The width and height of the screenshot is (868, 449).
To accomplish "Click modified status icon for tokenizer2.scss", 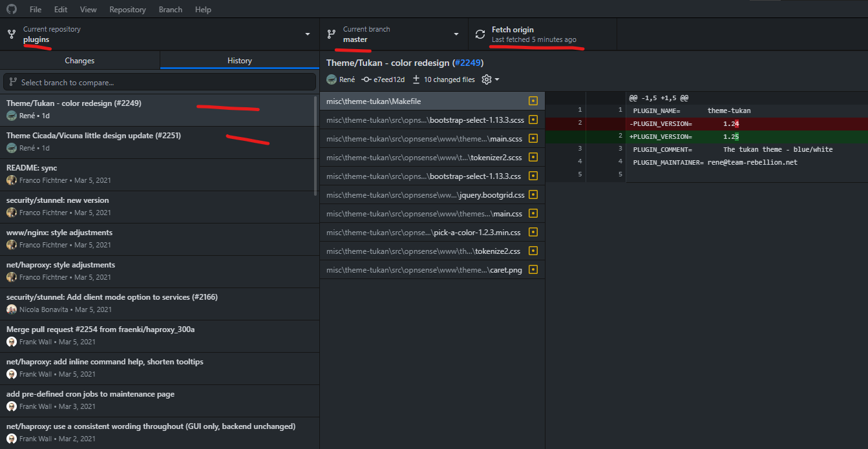I will 533,157.
